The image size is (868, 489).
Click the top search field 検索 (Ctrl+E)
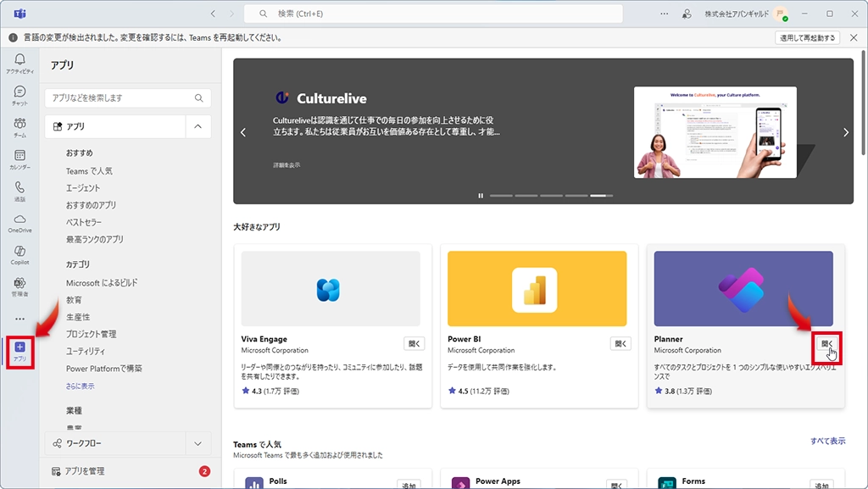(433, 14)
